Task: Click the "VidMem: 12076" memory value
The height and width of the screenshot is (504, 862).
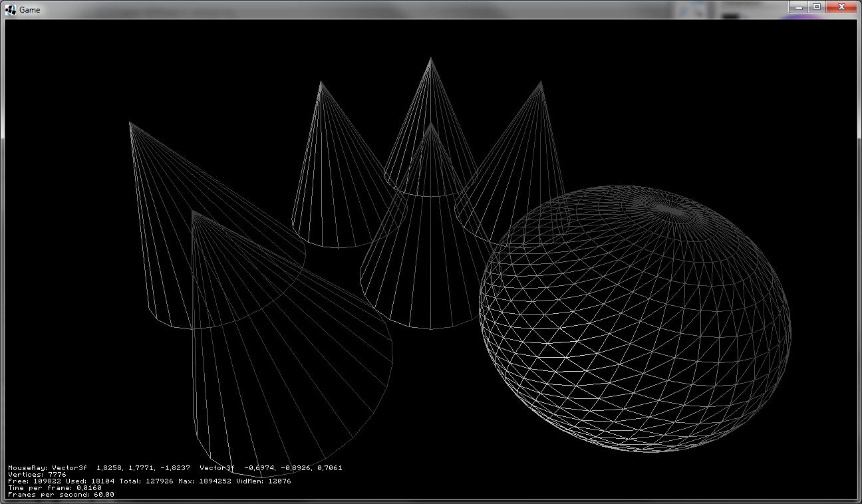Action: tap(263, 481)
